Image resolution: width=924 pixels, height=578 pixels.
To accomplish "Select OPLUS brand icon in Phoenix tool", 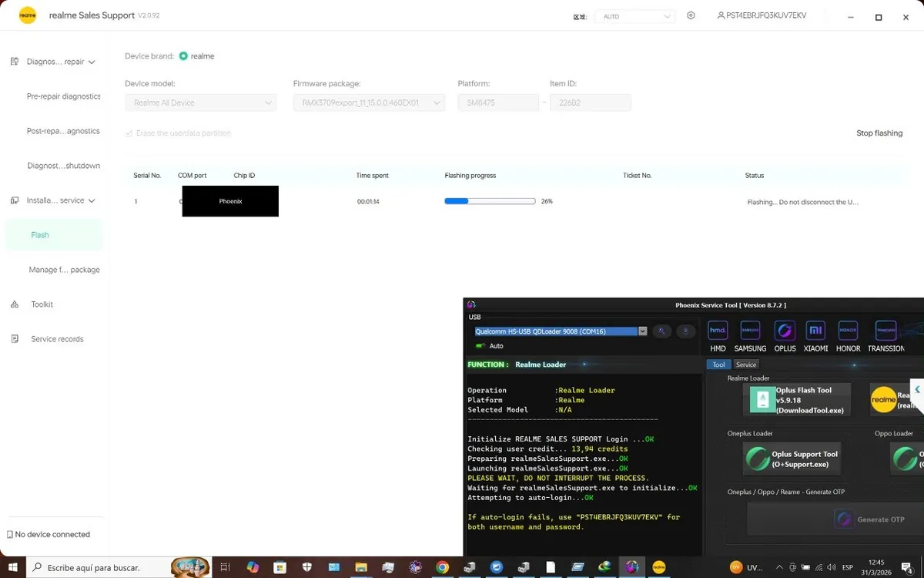I will tap(785, 331).
